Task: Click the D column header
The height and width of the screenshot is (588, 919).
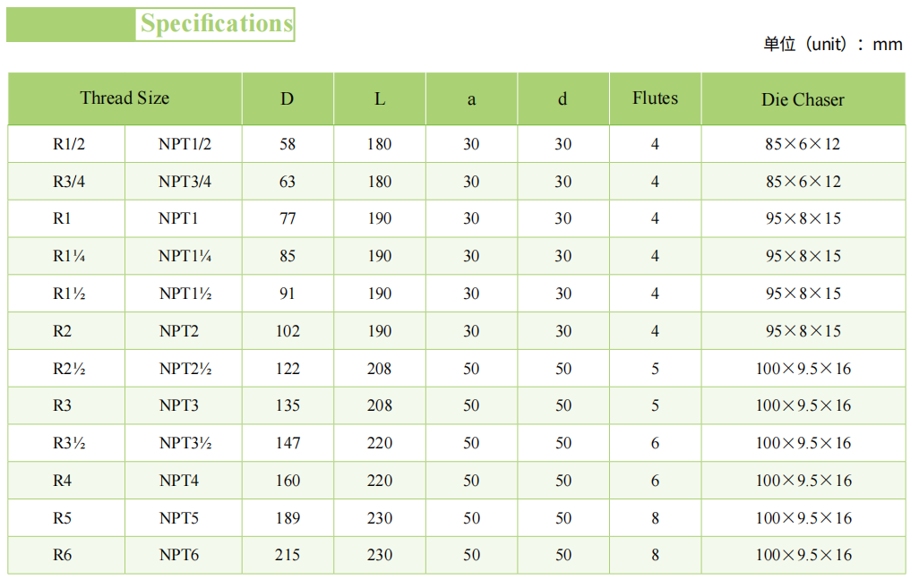Action: (287, 98)
